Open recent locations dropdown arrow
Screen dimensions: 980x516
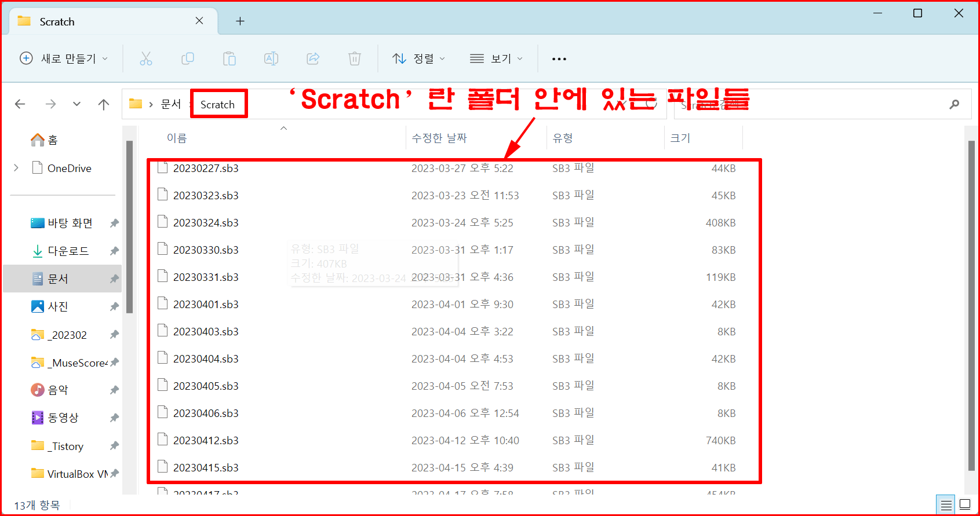[x=77, y=104]
